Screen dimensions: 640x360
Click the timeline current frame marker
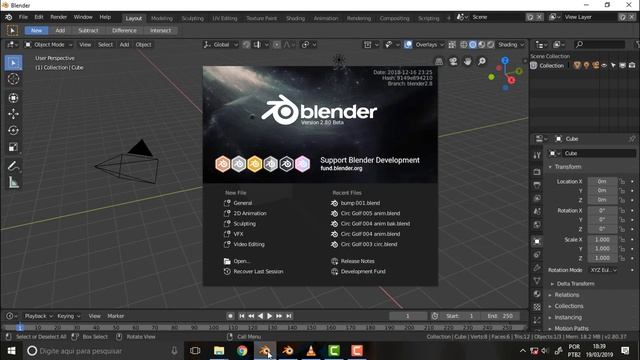point(20,327)
